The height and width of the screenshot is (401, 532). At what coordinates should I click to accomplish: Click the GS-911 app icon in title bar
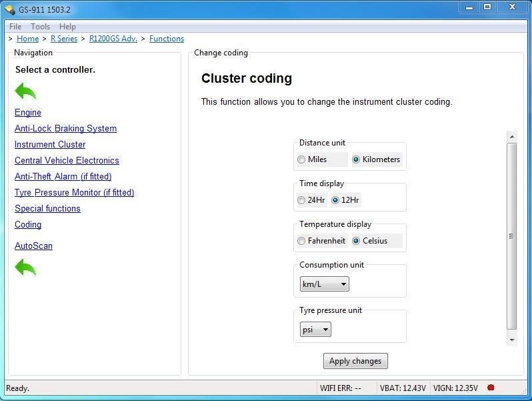click(x=10, y=9)
